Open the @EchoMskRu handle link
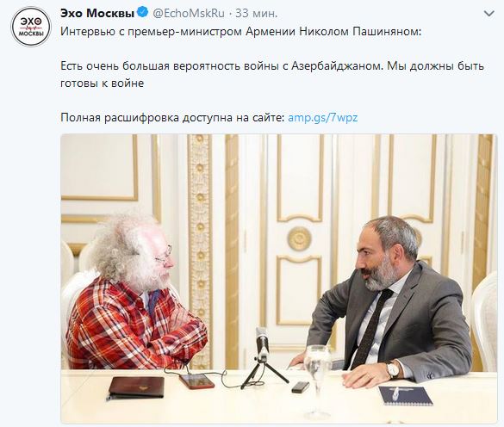The width and height of the screenshot is (504, 427). pyautogui.click(x=188, y=13)
